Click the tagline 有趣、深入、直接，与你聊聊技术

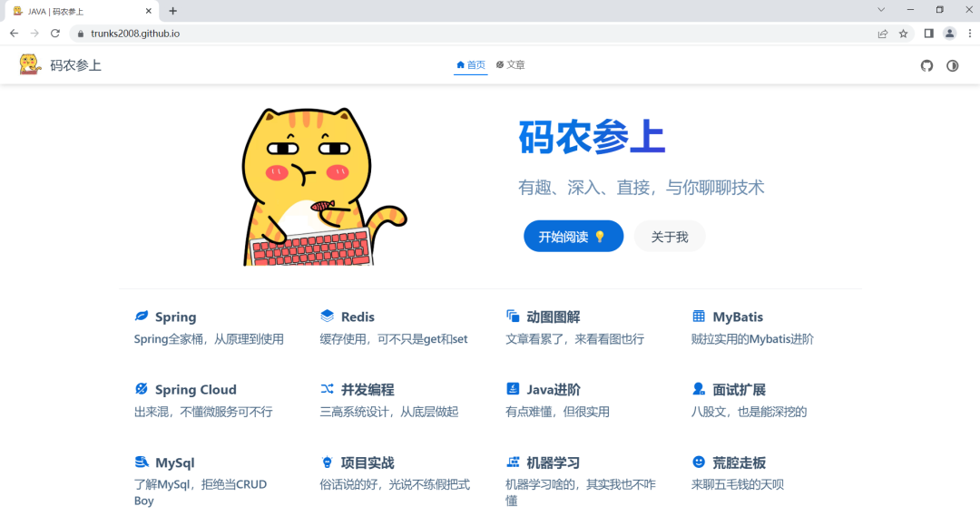coord(642,188)
